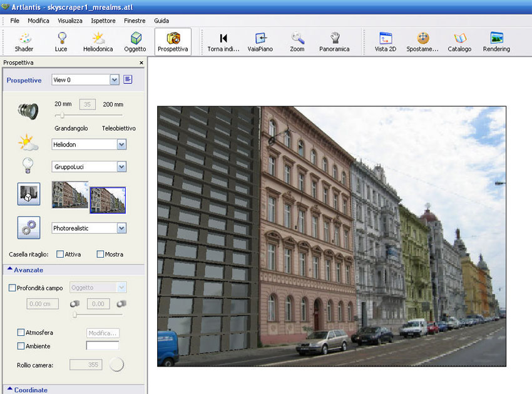Toggle the Atmosfera checkbox
The image size is (532, 394).
pyautogui.click(x=21, y=333)
